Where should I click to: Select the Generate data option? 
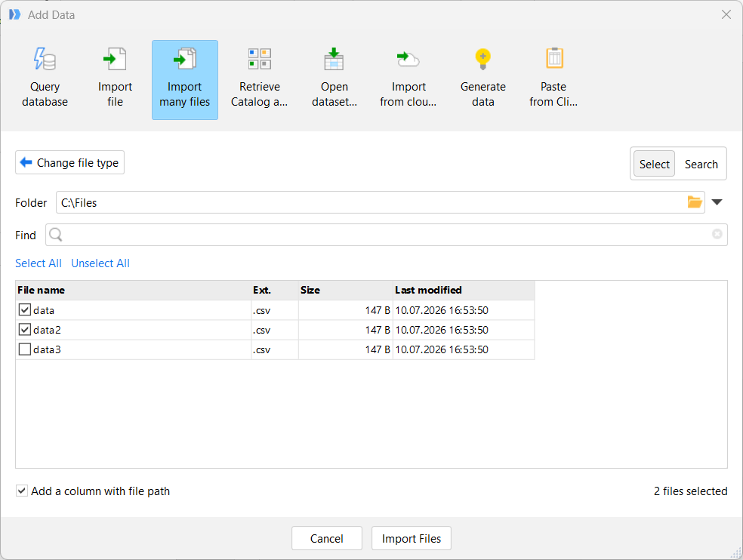pos(482,79)
